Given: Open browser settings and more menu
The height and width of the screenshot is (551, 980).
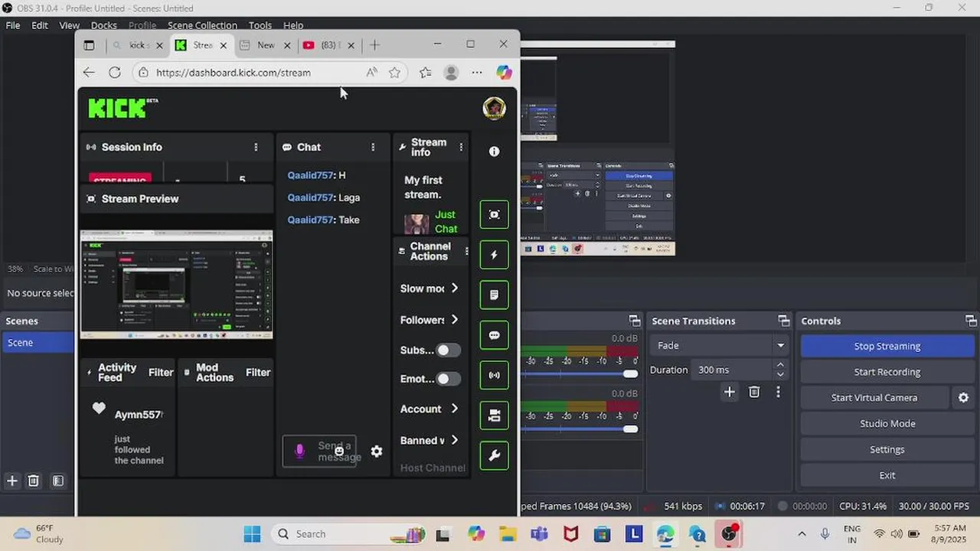Looking at the screenshot, I should tap(477, 72).
